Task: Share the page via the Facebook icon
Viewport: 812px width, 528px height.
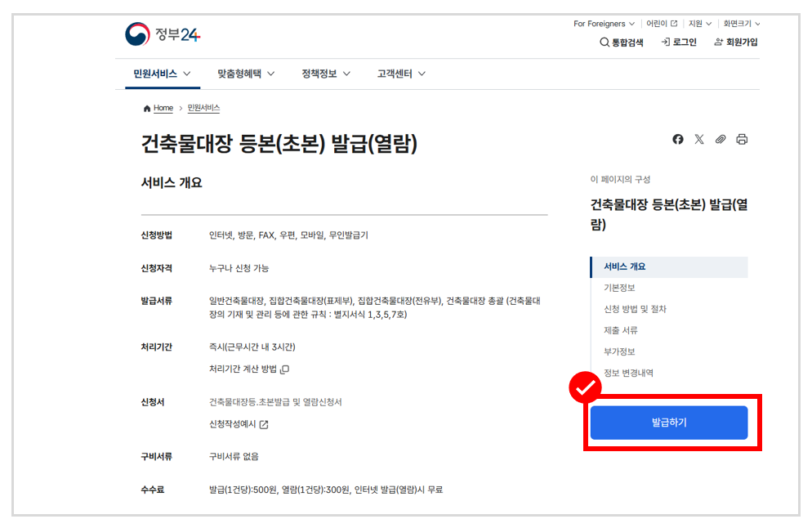Action: [x=677, y=139]
